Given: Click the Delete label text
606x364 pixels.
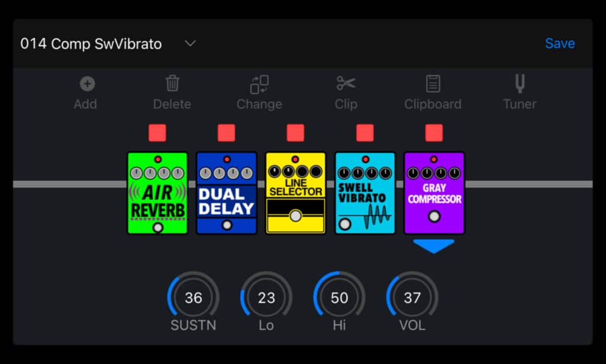Looking at the screenshot, I should (x=172, y=104).
